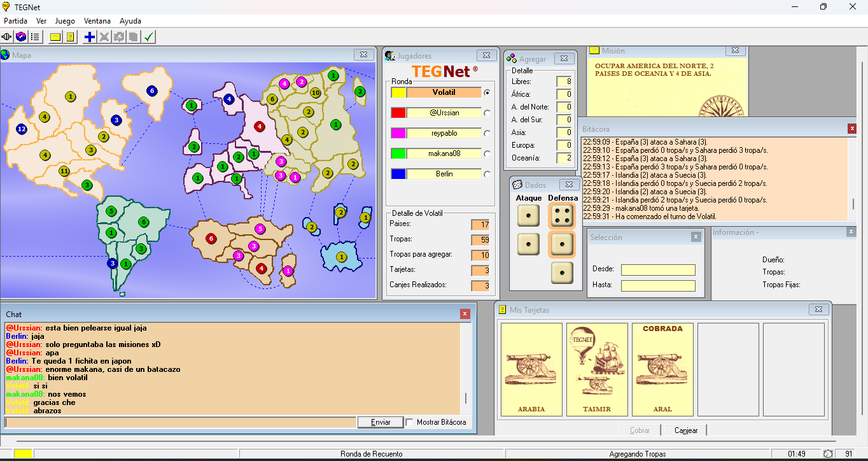Click the yellow card toolbar icon
This screenshot has width=868, height=461.
[x=70, y=37]
